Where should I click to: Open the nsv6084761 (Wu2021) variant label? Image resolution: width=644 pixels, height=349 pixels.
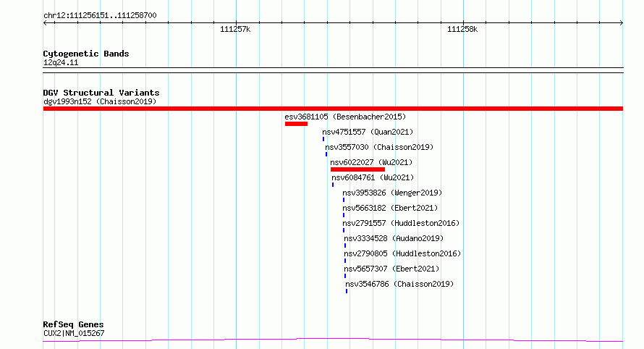[373, 177]
